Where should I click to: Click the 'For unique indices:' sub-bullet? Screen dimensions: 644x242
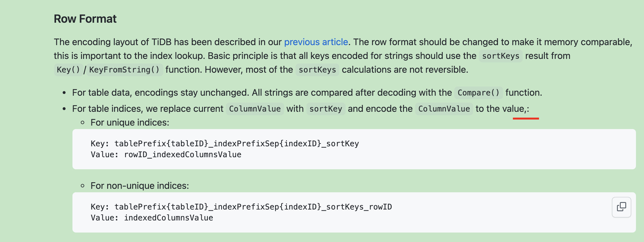[x=130, y=122]
